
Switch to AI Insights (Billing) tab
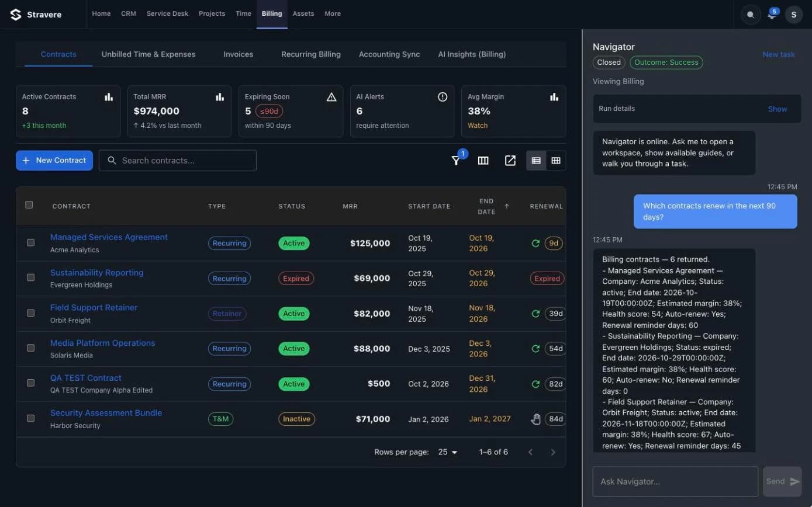tap(472, 54)
